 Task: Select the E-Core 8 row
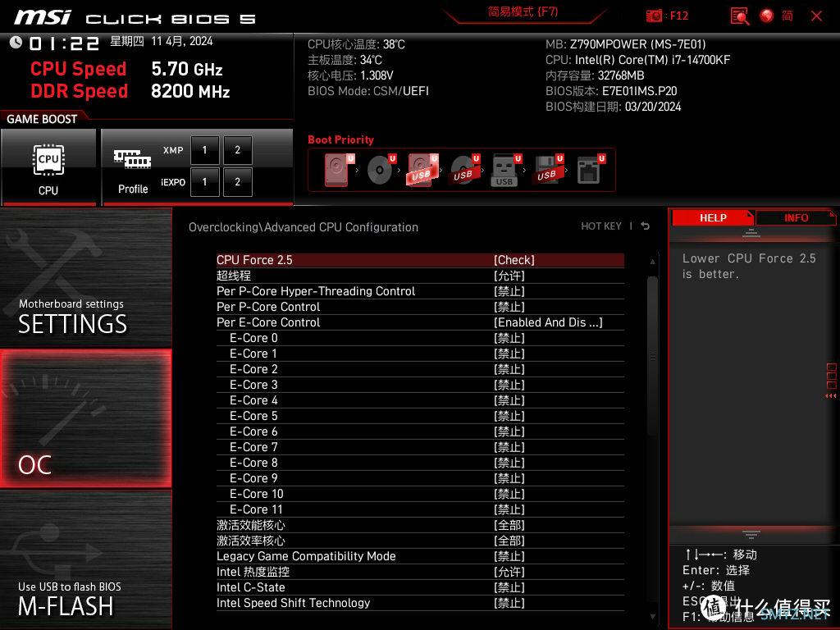point(420,463)
